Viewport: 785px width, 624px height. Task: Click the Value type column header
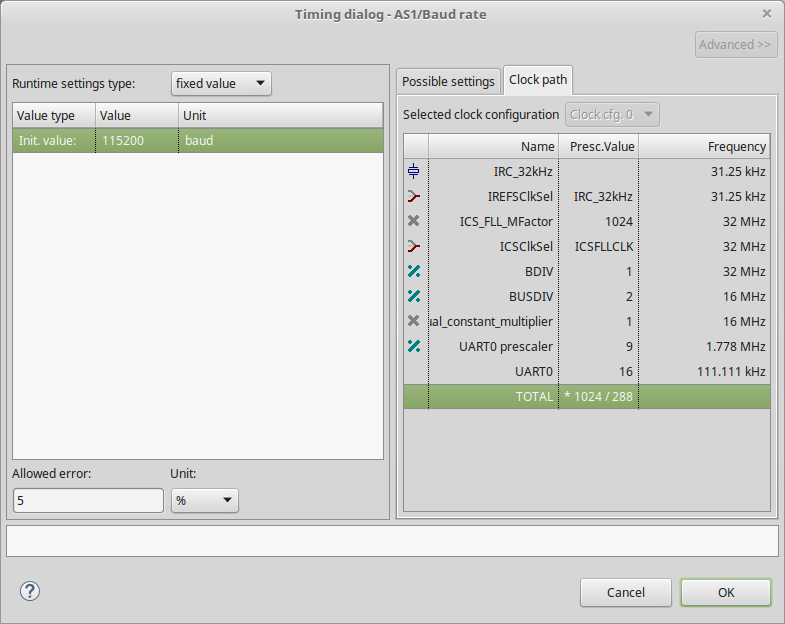click(54, 116)
